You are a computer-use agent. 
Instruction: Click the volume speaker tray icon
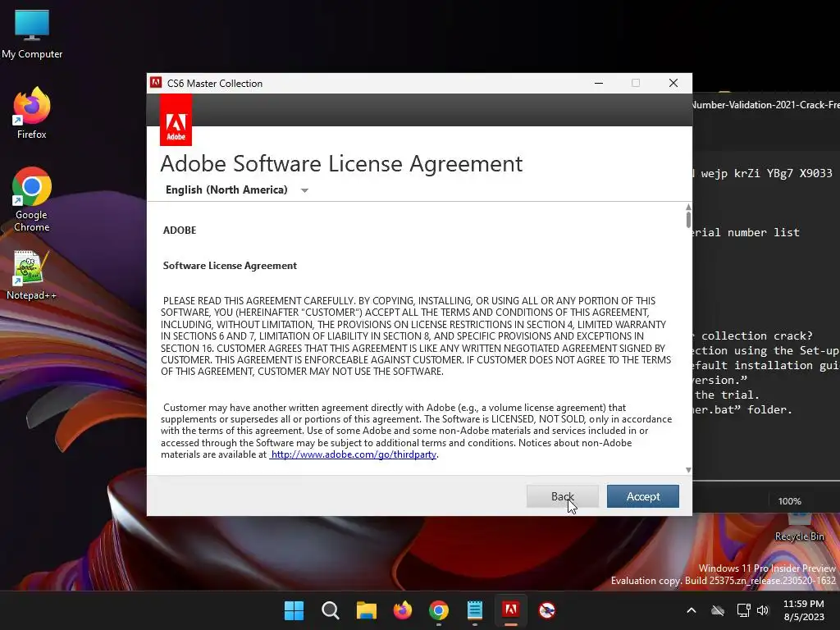(x=763, y=610)
